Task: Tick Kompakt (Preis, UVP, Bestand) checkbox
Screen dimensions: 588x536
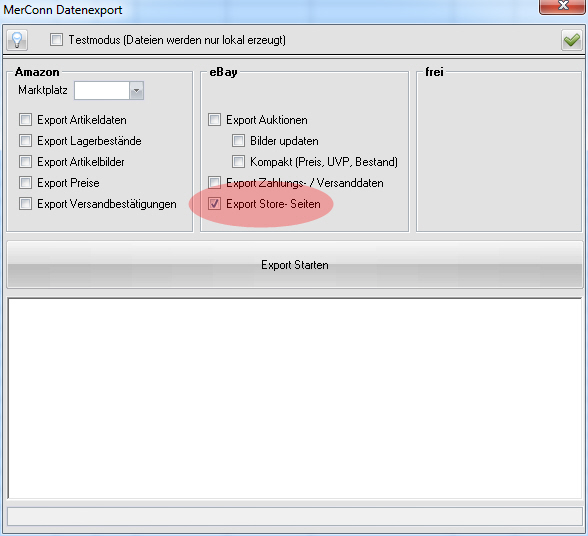Action: 238,162
